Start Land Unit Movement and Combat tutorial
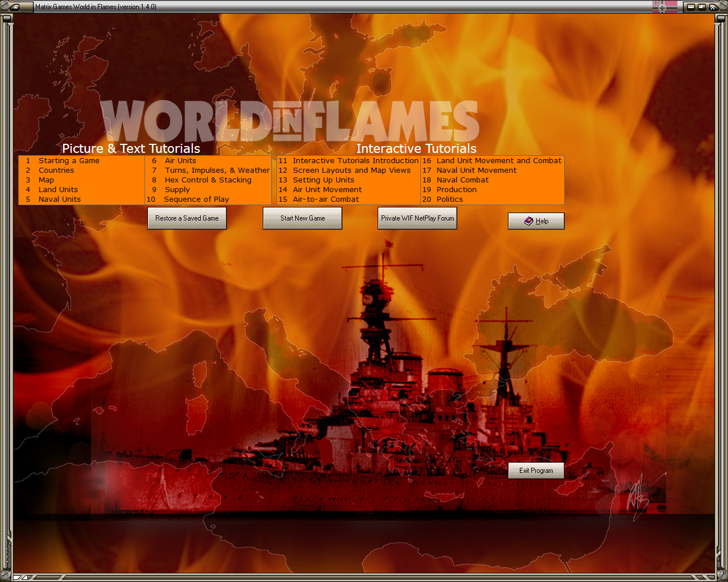 tap(493, 161)
